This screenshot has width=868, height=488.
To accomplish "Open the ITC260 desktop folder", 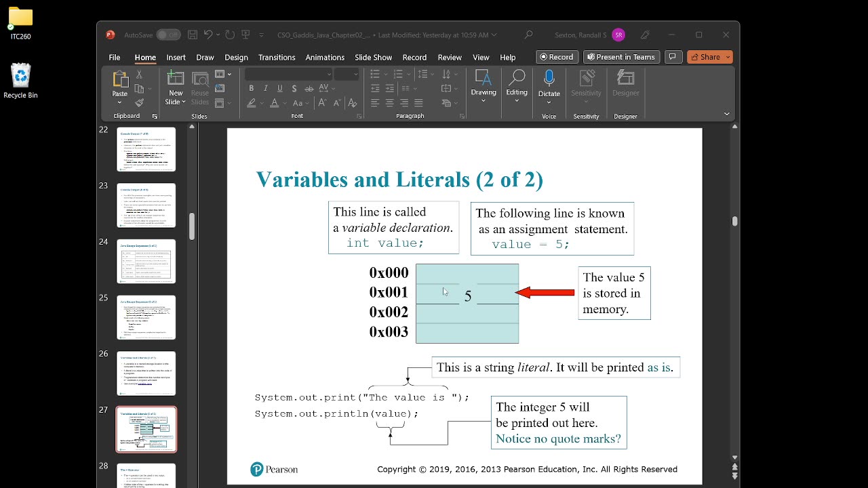I will click(20, 24).
